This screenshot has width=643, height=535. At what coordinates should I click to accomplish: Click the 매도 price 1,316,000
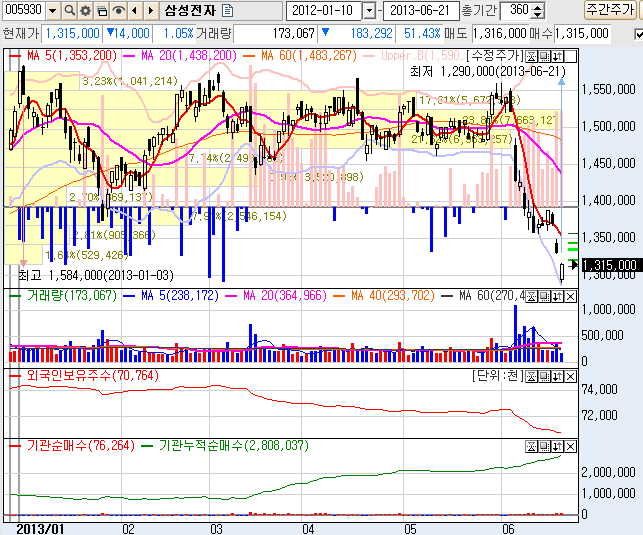pos(499,34)
